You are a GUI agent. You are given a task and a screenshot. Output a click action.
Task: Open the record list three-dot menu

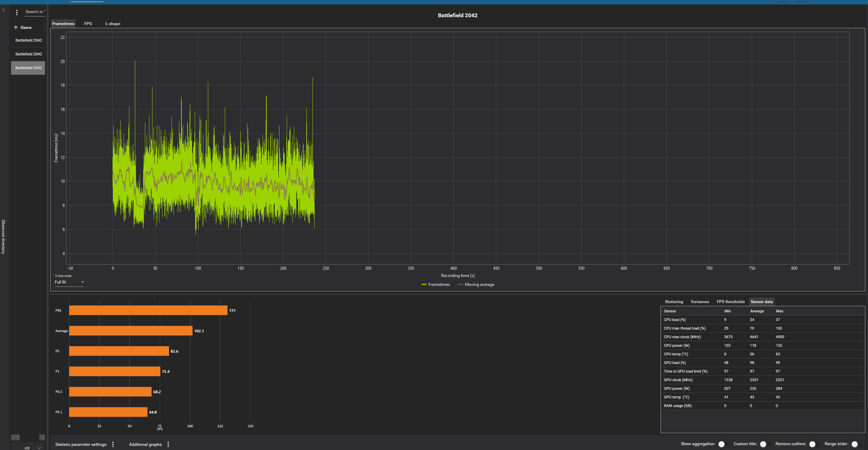coord(17,12)
